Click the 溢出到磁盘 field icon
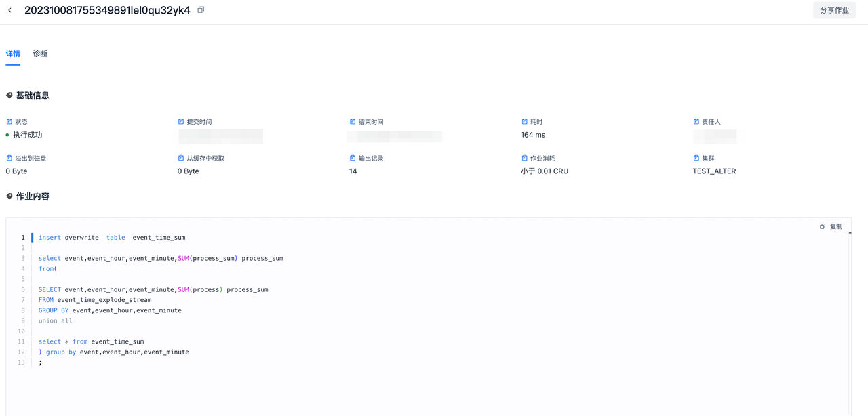Screen dimensions: 868x416 click(9, 158)
